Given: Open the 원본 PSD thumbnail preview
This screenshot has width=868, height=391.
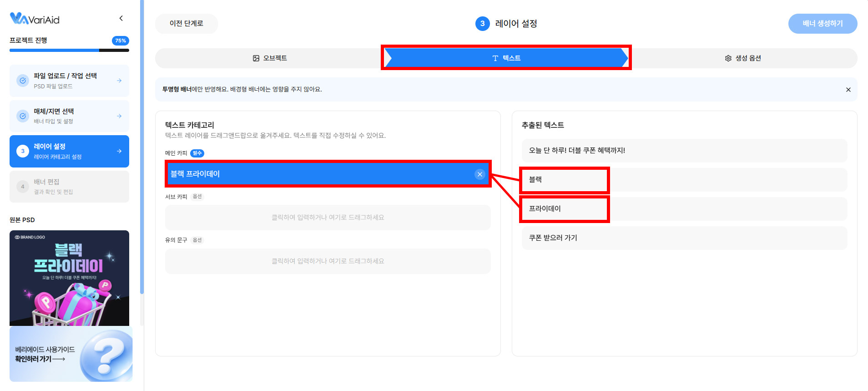Looking at the screenshot, I should click(69, 278).
